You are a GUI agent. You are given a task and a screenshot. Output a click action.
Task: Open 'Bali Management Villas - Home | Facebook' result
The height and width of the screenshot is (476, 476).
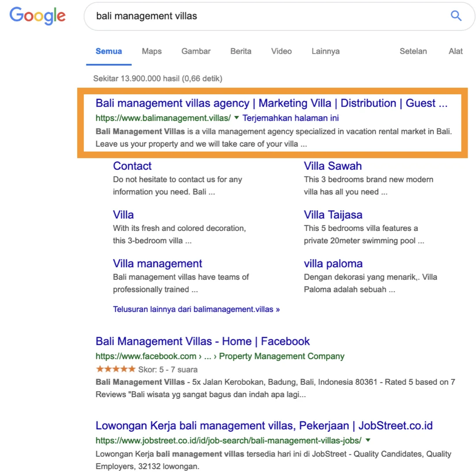(x=203, y=342)
